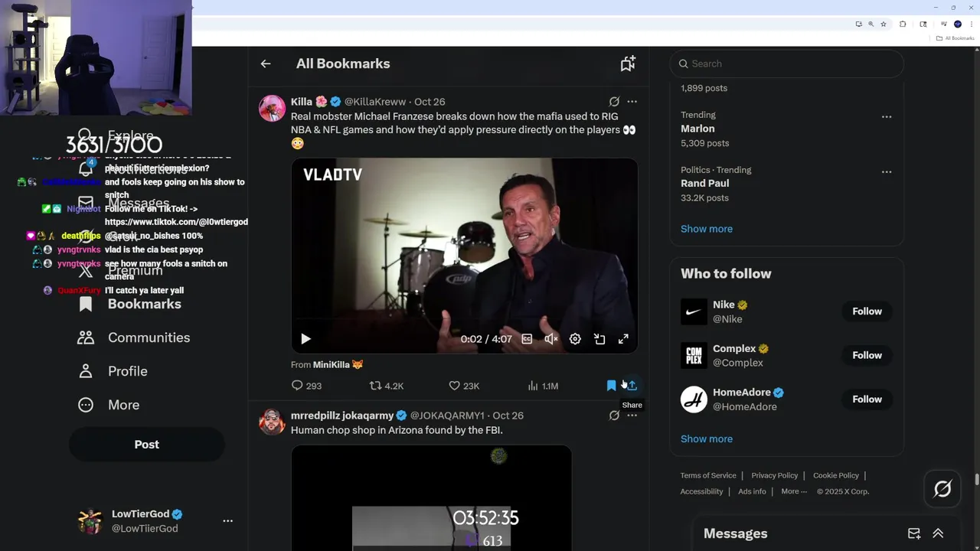Viewport: 980px width, 551px height.
Task: Open the more options on Killa's post
Action: pyautogui.click(x=632, y=102)
